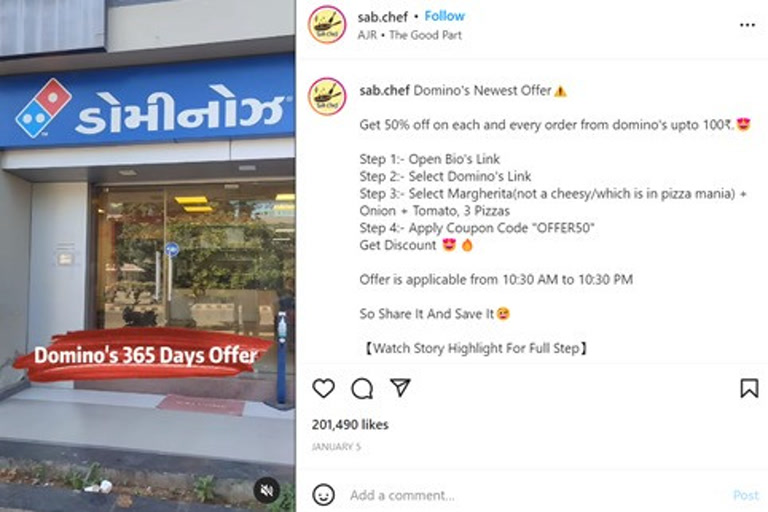This screenshot has height=512, width=768.
Task: Click the sab.chef username in the caption
Action: 384,91
